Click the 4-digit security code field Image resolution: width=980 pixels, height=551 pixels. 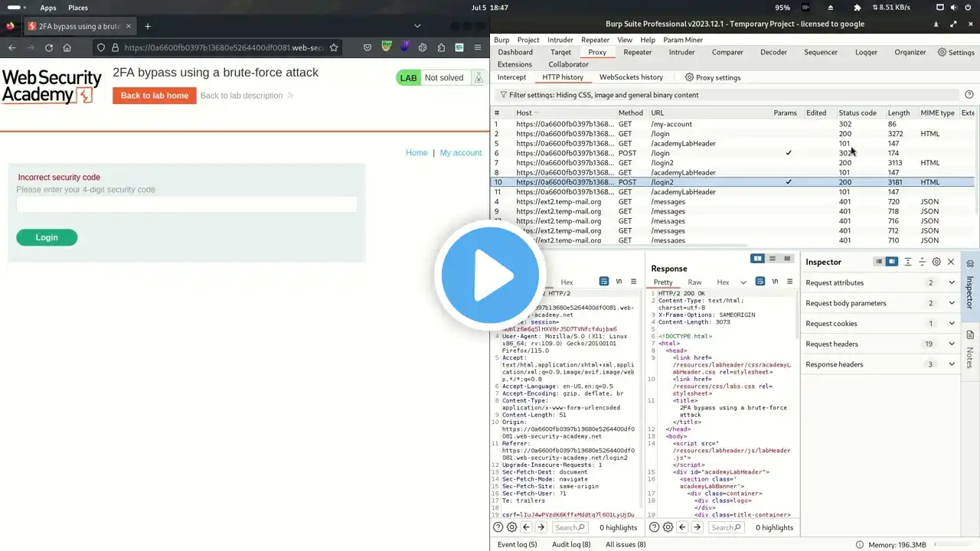[x=187, y=204]
